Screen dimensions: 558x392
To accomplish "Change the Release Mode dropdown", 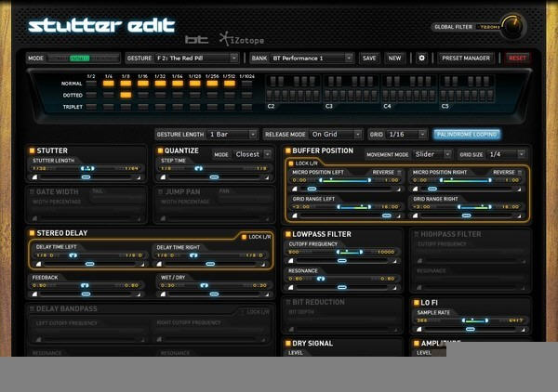I will click(x=336, y=135).
